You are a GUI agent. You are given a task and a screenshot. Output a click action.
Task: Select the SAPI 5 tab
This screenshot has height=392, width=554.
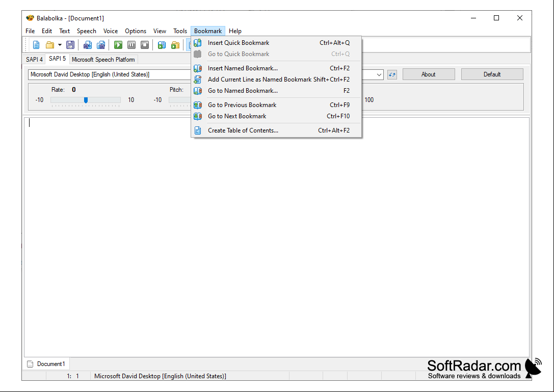[57, 59]
